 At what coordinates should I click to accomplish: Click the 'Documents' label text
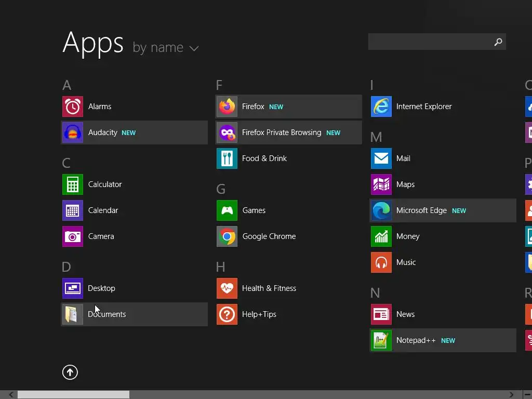tap(107, 314)
